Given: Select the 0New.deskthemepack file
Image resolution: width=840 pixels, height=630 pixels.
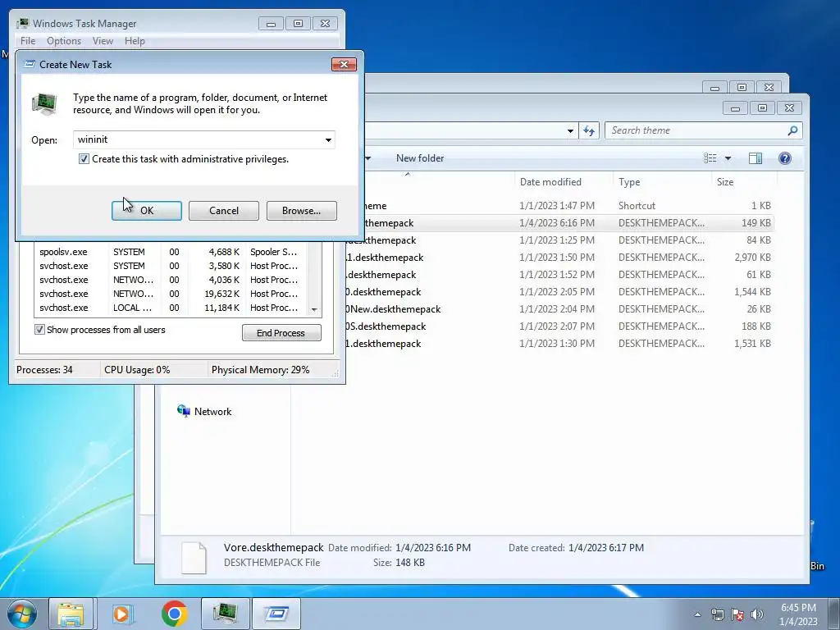Looking at the screenshot, I should click(559, 309).
